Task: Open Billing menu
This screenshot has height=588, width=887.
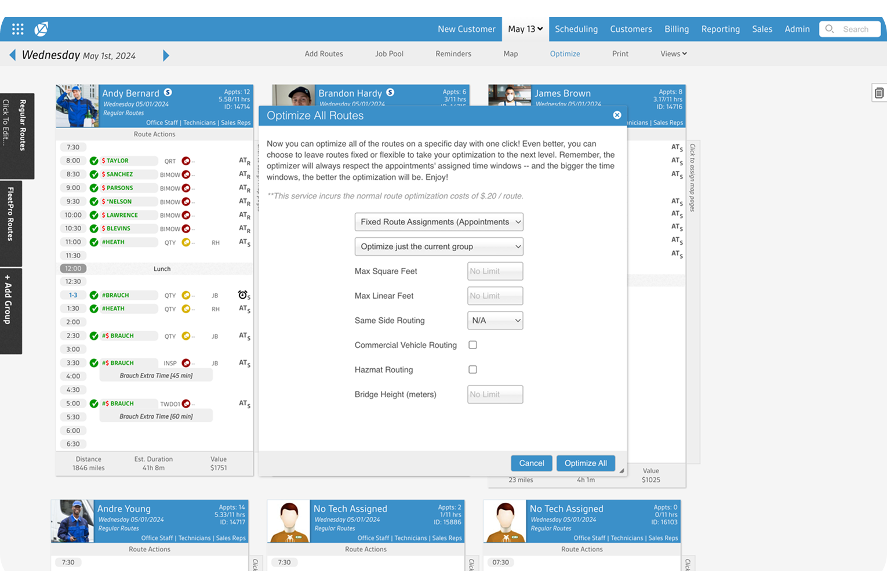Action: 677,29
